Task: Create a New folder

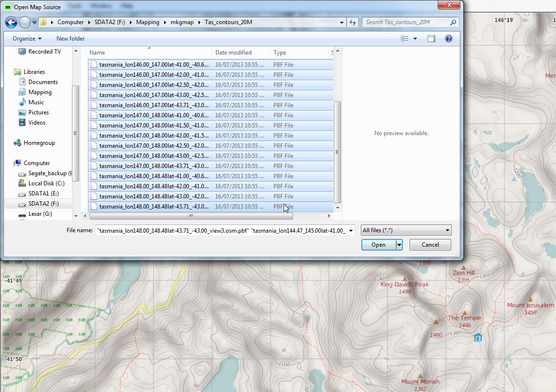Action: (x=71, y=39)
